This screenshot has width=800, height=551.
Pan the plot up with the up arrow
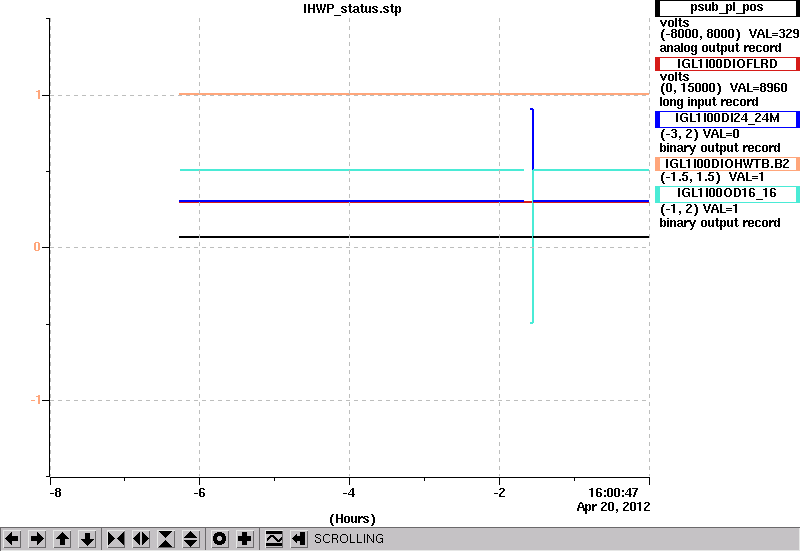pyautogui.click(x=62, y=539)
